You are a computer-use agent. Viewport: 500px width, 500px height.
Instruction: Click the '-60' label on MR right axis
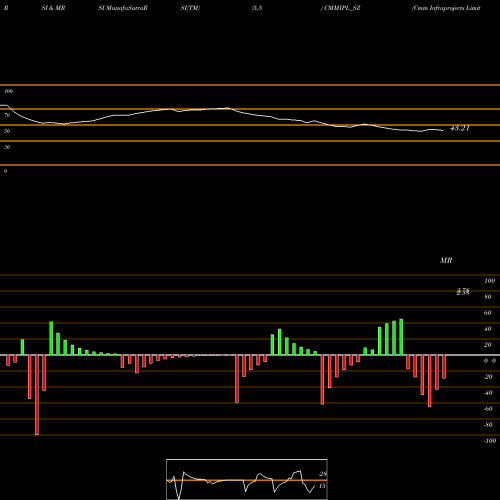[488, 409]
